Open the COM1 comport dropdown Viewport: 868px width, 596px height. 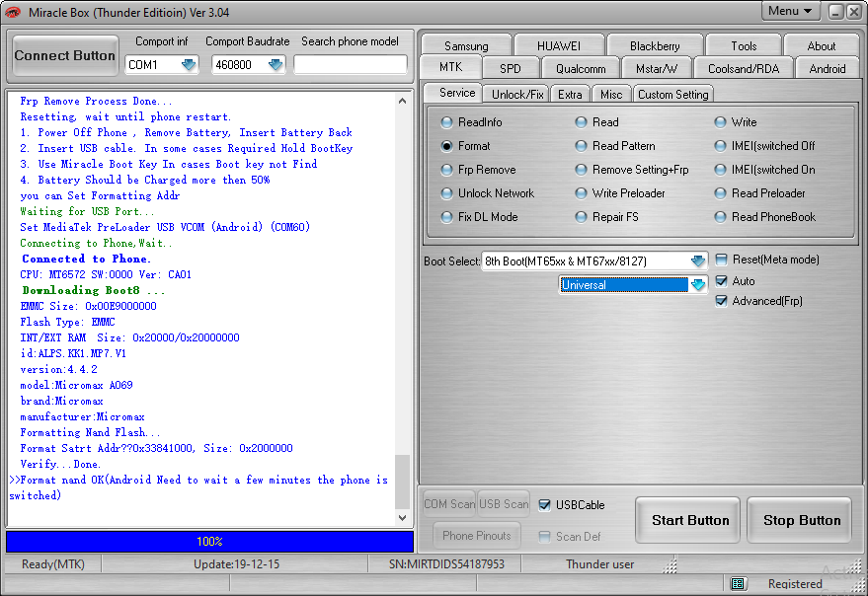189,65
